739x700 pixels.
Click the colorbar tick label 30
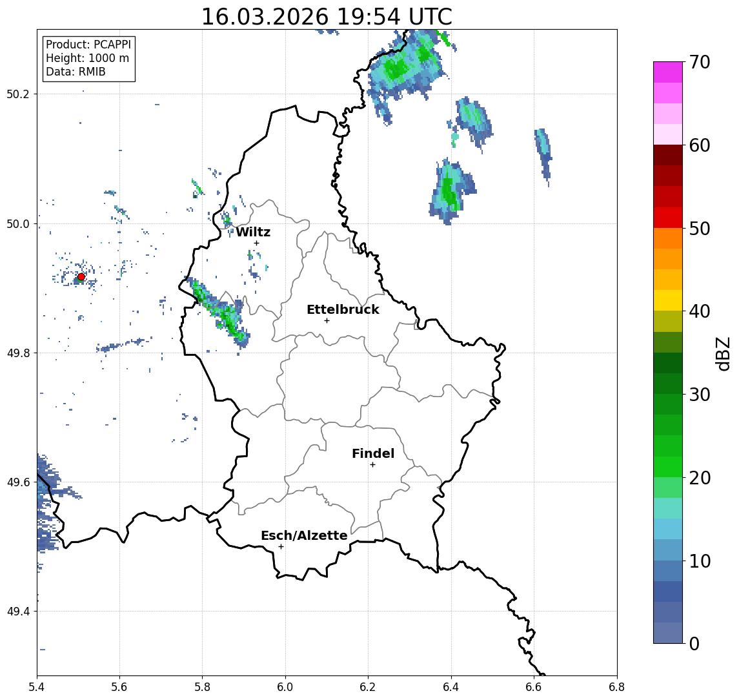click(700, 395)
